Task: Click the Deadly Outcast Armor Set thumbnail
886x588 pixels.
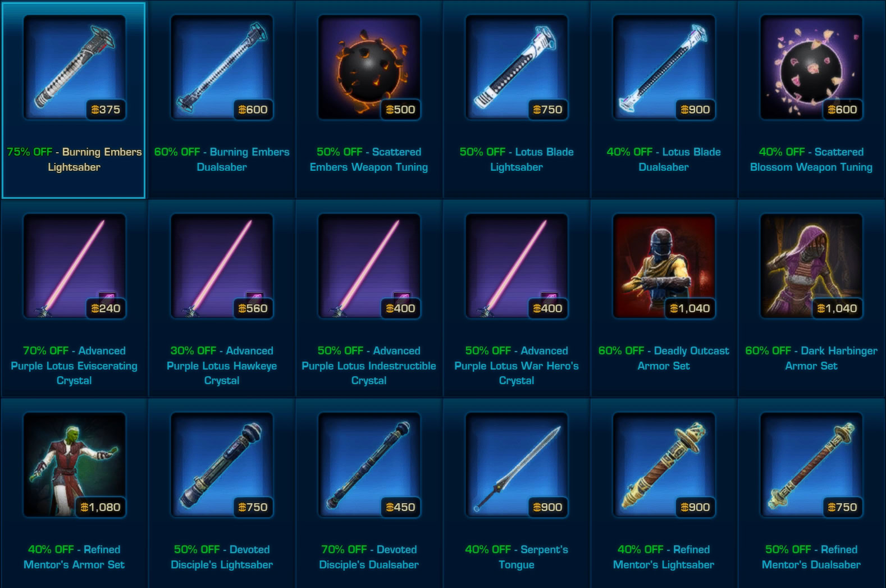Action: (664, 266)
